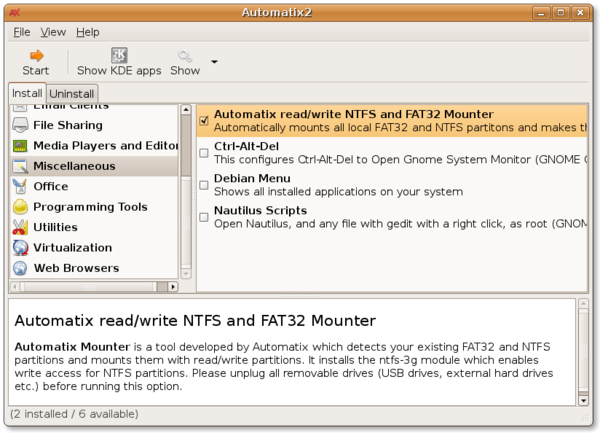Click category list scroll left arrow

pyautogui.click(x=15, y=286)
